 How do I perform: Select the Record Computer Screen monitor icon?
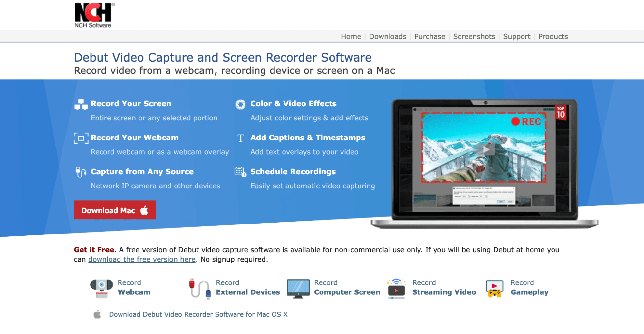pyautogui.click(x=298, y=287)
